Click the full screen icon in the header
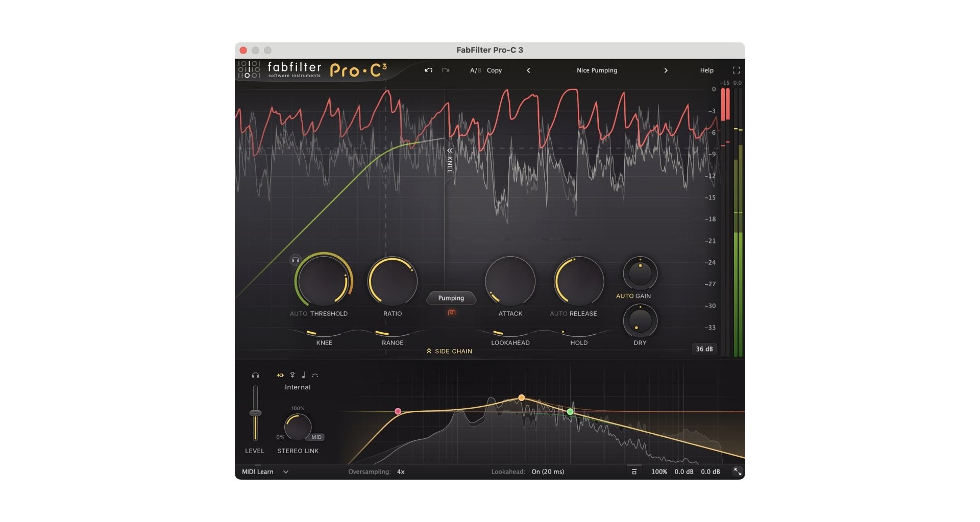The height and width of the screenshot is (522, 980). (736, 70)
